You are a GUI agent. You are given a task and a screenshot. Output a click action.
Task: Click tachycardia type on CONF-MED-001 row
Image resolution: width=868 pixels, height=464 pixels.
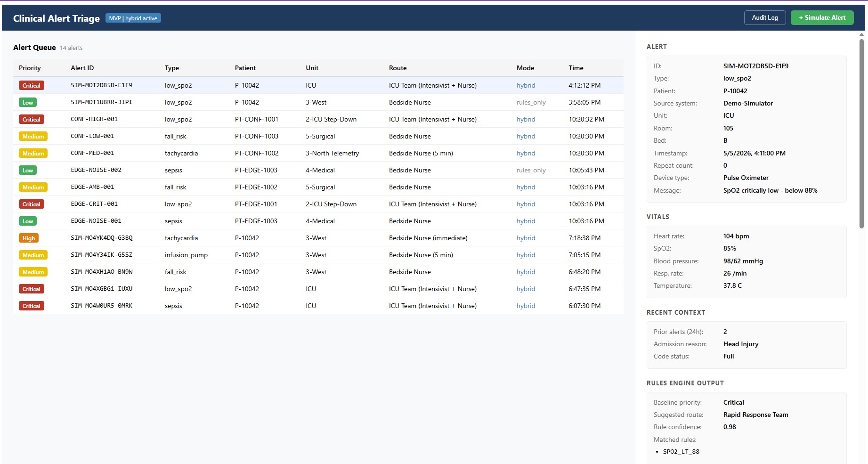[181, 153]
